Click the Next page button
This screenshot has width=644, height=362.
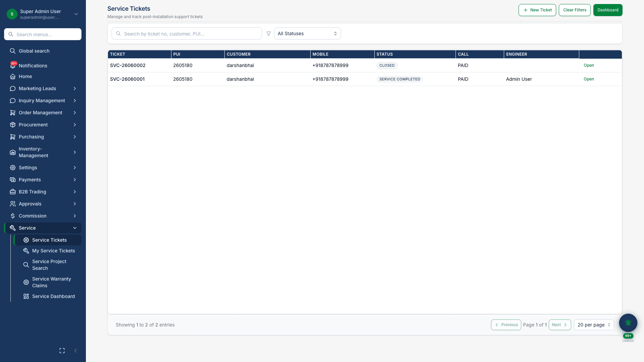click(560, 325)
